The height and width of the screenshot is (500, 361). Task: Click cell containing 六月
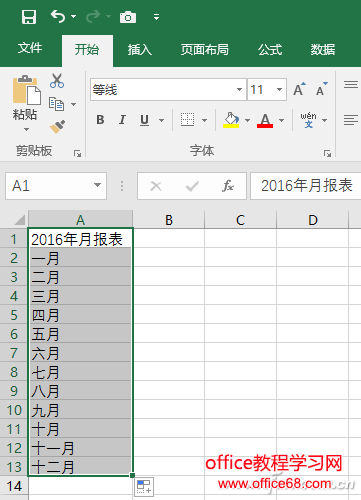[81, 353]
